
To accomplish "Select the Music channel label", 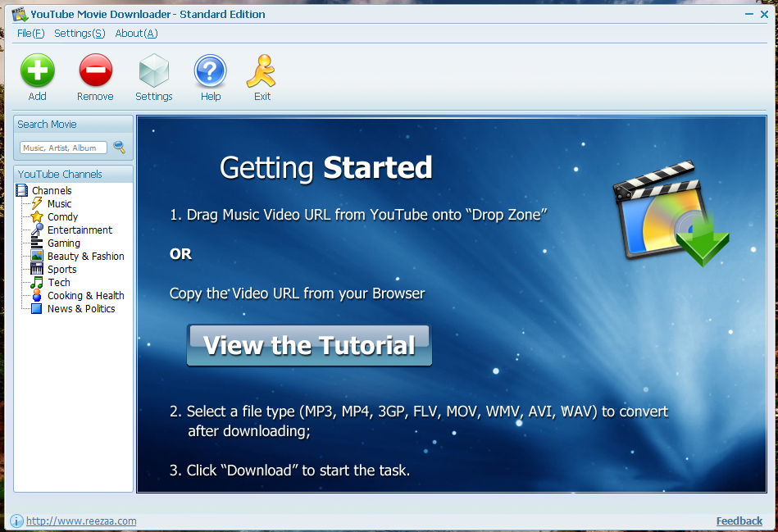I will tap(59, 203).
